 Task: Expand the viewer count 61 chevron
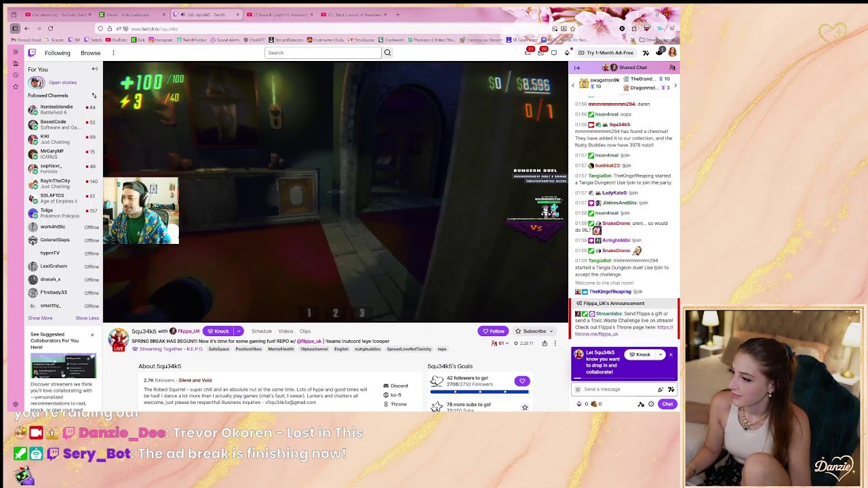[509, 344]
